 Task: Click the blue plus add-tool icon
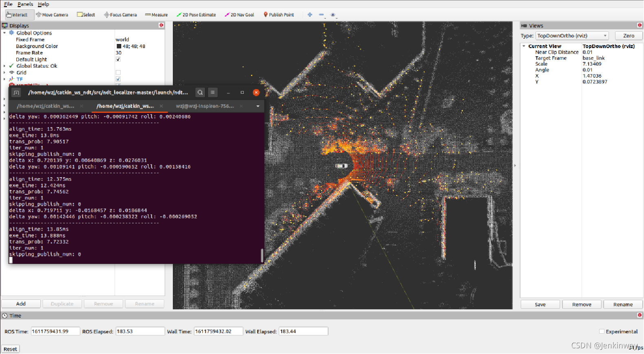[x=310, y=15]
